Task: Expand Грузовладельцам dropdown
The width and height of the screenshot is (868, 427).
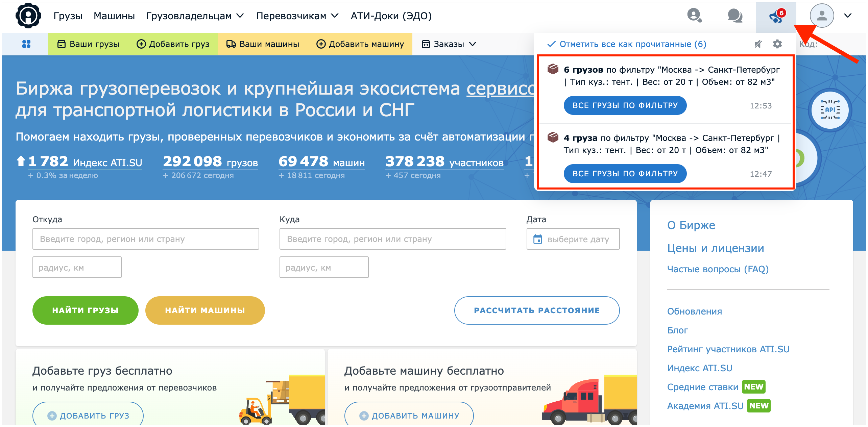Action: pyautogui.click(x=195, y=16)
